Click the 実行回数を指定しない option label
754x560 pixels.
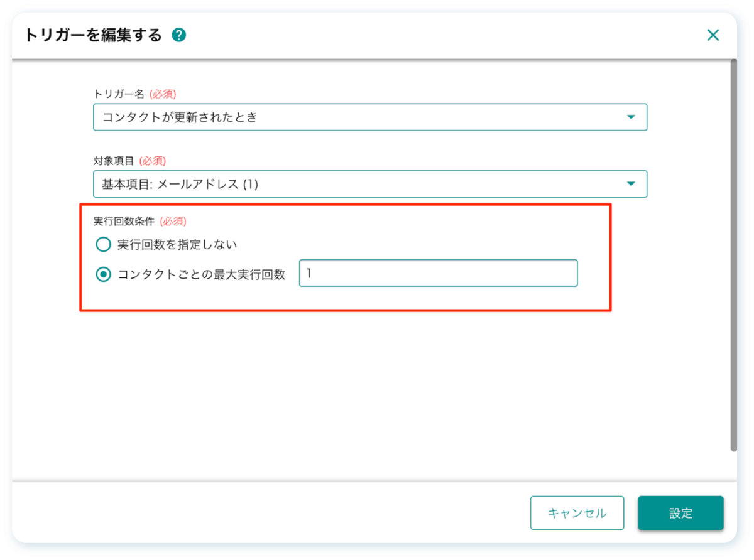pos(177,244)
